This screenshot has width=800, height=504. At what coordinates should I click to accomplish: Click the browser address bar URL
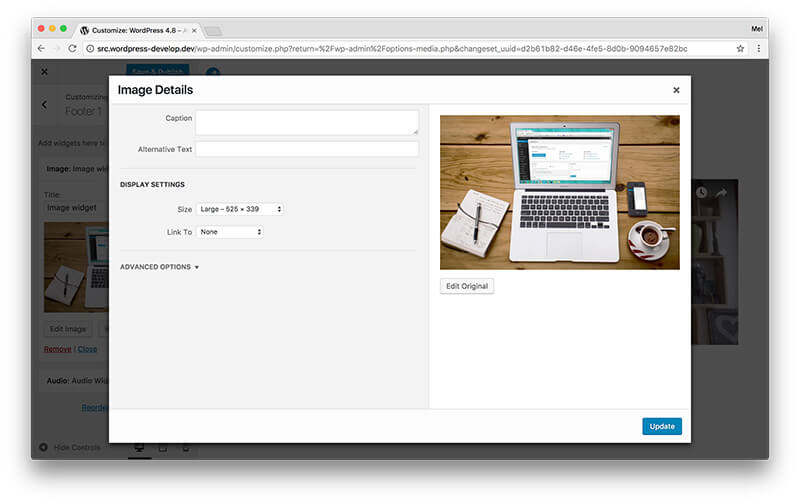click(x=392, y=48)
